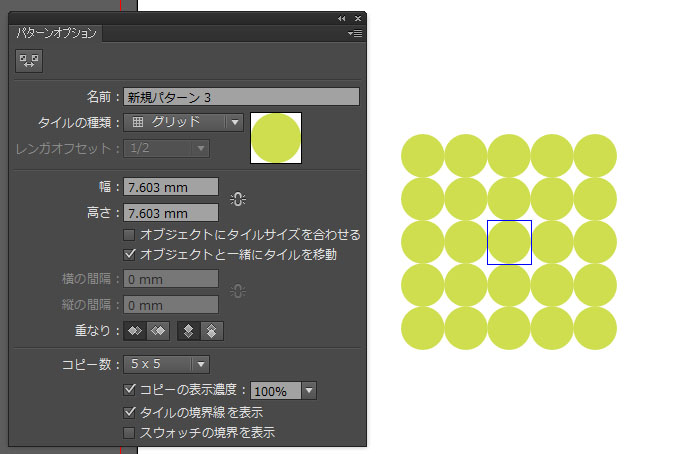Click the 横の間隔 horizontal spacing field
Image resolution: width=687 pixels, height=454 pixels.
171,279
